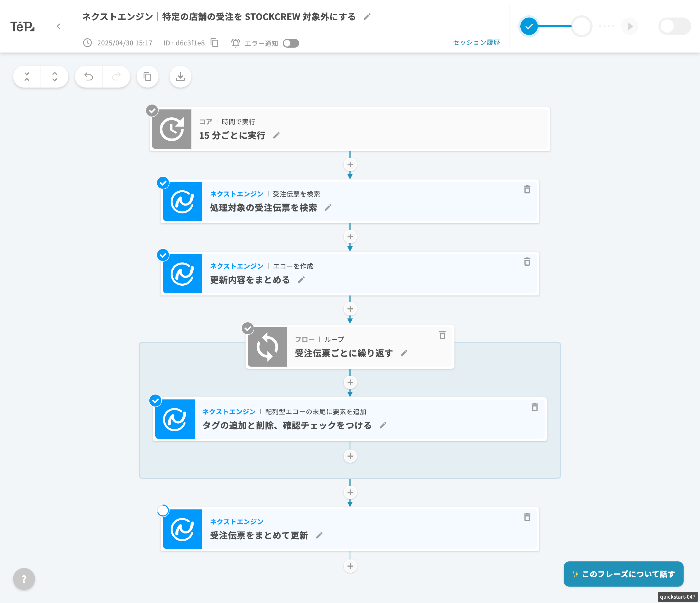Edit the phrase title with pencil icon

point(367,17)
